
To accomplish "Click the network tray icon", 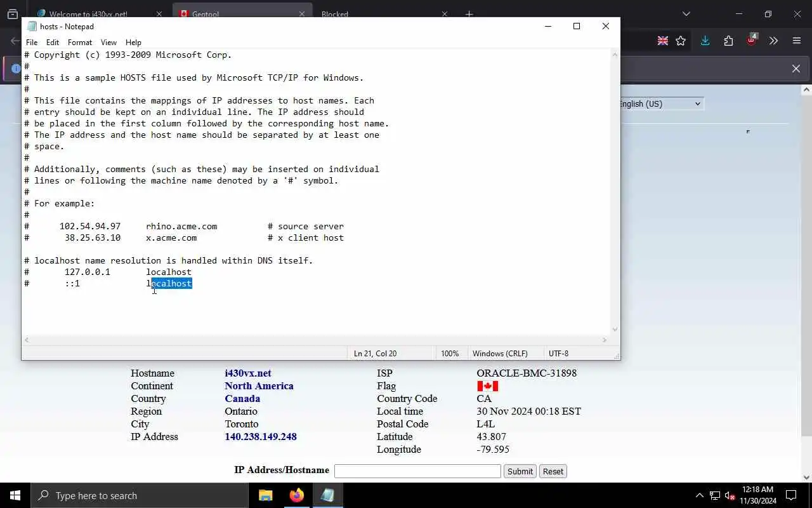I will [x=715, y=495].
